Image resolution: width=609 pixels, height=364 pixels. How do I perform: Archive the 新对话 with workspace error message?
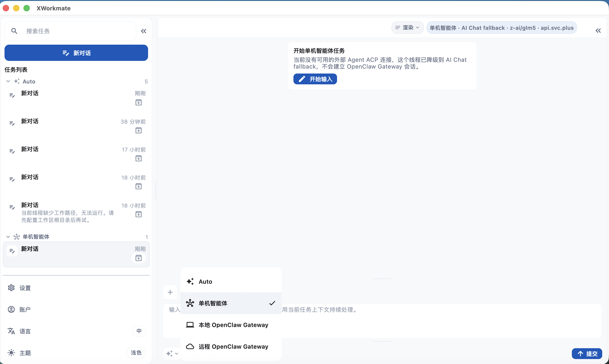point(138,214)
